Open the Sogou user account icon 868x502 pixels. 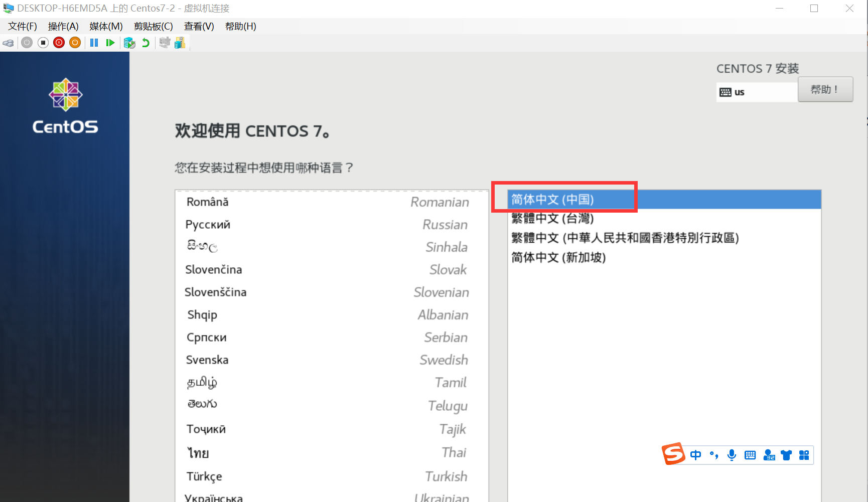(x=769, y=455)
